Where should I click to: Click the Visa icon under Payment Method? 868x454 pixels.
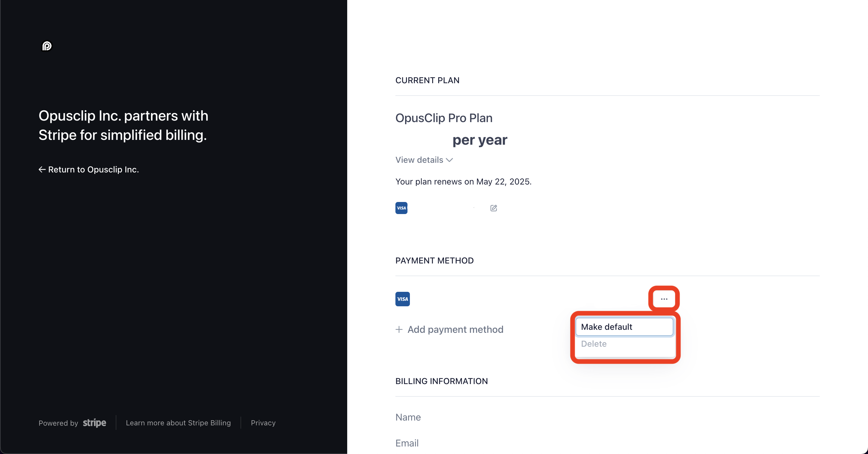pyautogui.click(x=402, y=299)
